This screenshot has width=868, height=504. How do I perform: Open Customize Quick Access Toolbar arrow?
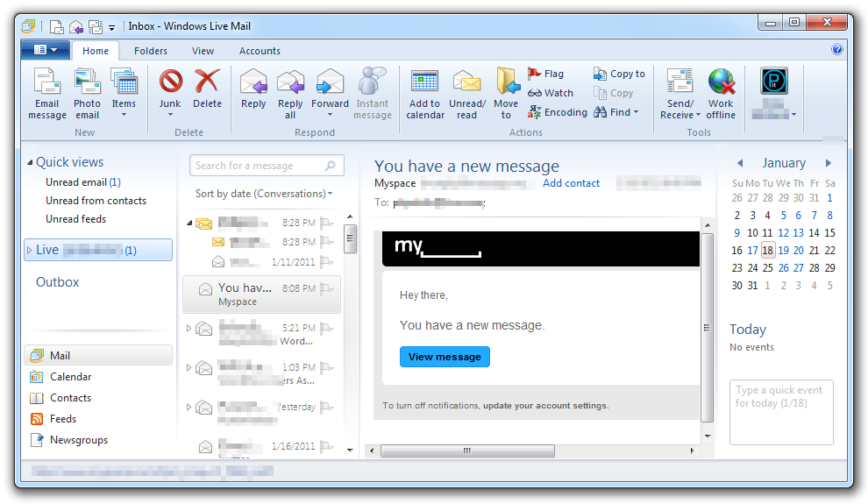[x=112, y=27]
